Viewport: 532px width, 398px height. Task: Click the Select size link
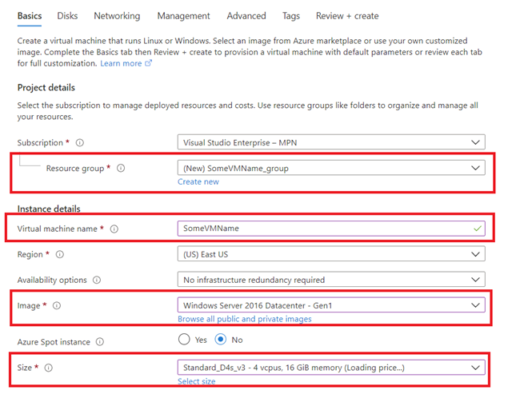[x=197, y=381]
